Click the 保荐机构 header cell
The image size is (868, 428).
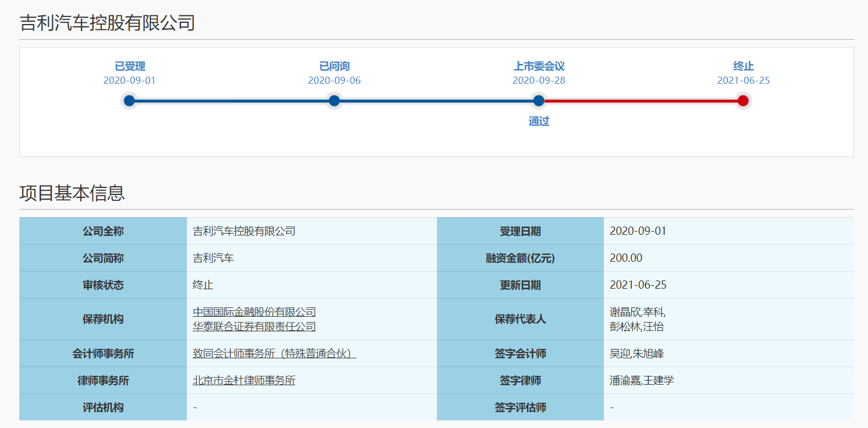tap(103, 319)
